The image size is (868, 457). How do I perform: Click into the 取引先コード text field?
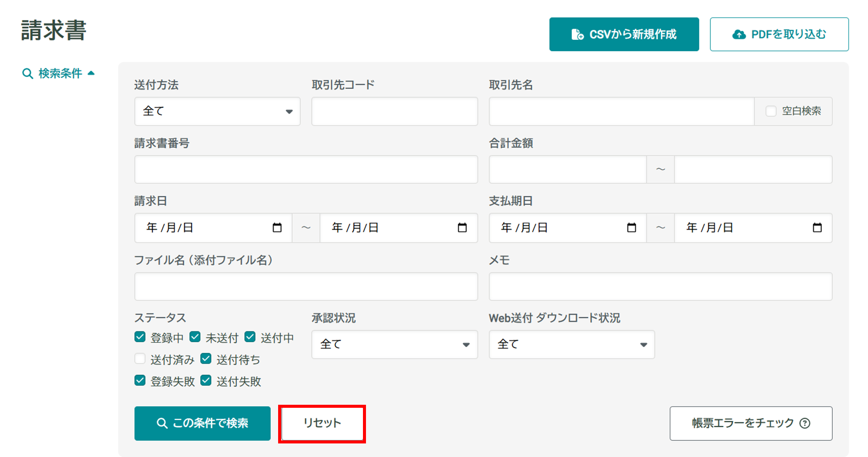click(394, 111)
